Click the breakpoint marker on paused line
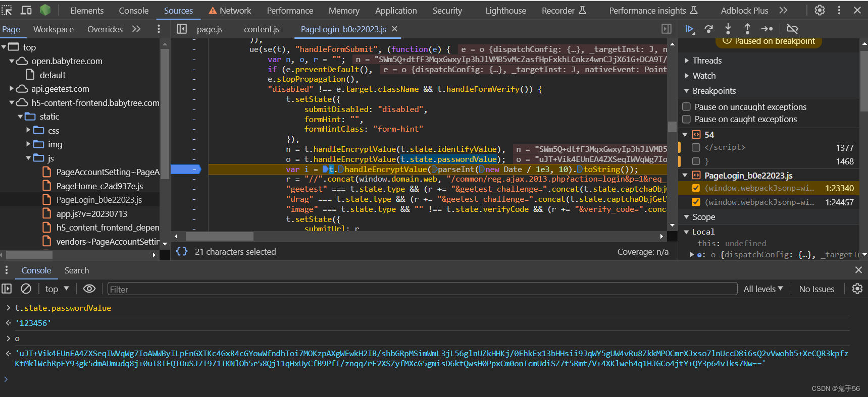Screen dimensions: 868x397 point(186,169)
